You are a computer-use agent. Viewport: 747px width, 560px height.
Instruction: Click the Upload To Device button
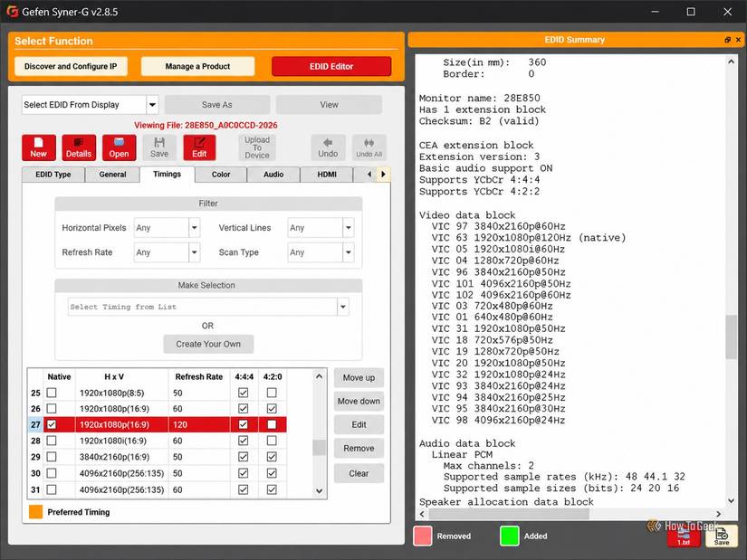(257, 147)
